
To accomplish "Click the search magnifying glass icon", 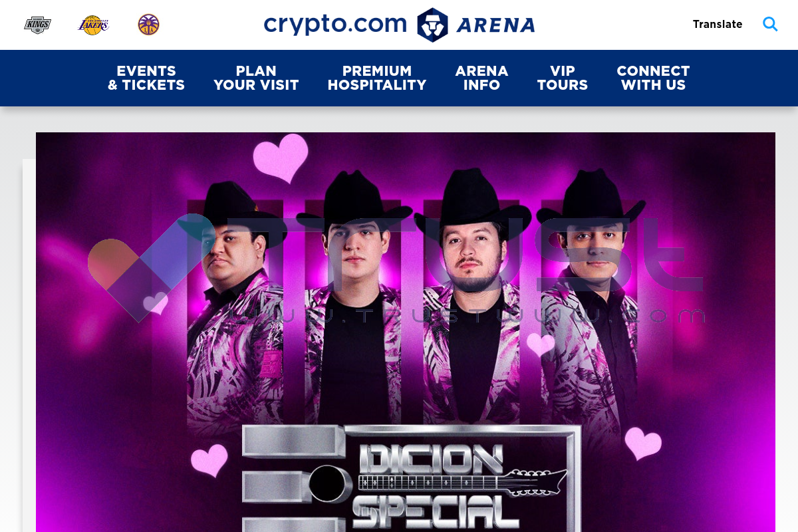I will [770, 25].
